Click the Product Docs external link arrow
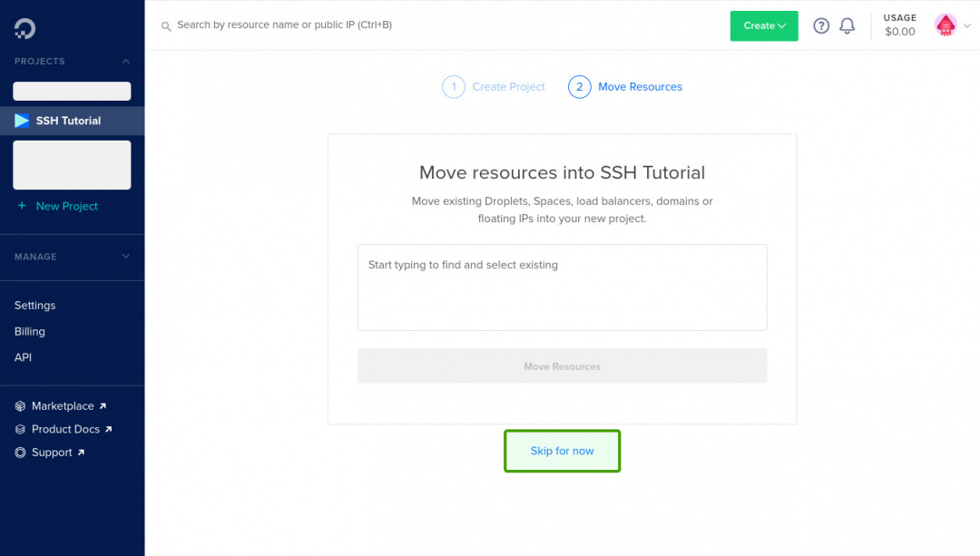Screen dimensions: 980x556 tap(109, 429)
